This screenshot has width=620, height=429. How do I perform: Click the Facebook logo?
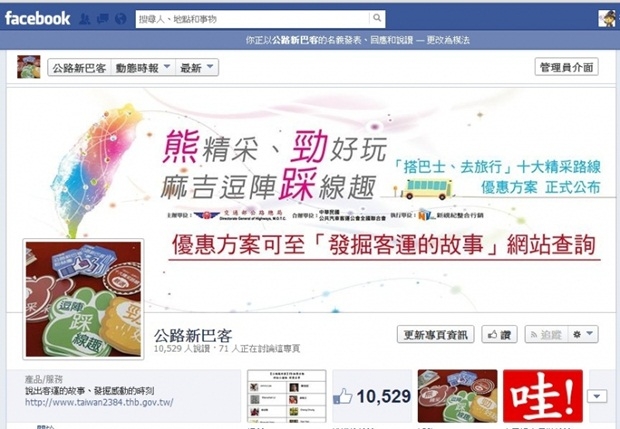tap(38, 18)
